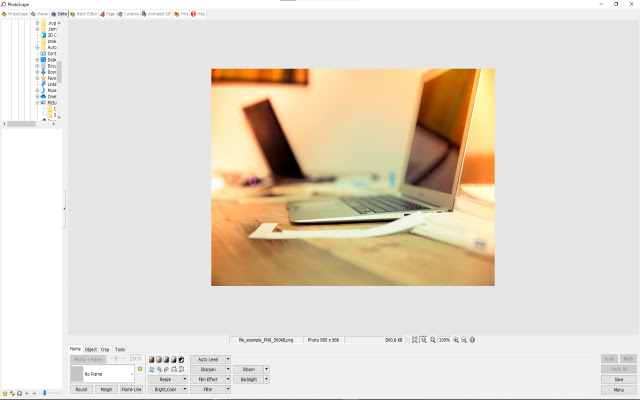Open the PhotoScape home tab

click(x=15, y=14)
